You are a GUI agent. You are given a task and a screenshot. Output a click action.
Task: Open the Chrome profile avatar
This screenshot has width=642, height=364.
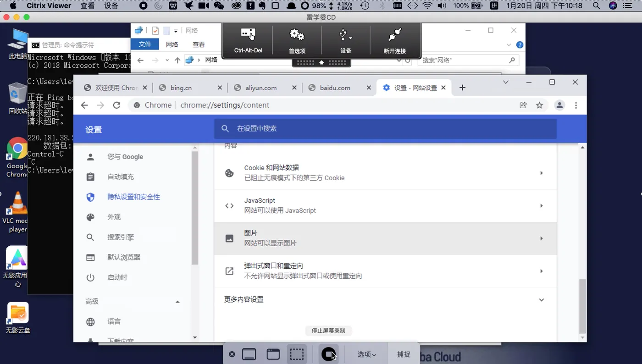(559, 105)
